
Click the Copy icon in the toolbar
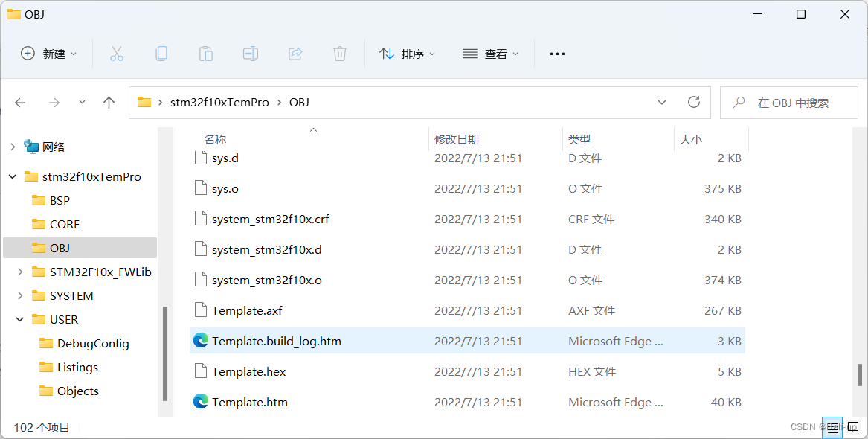pyautogui.click(x=161, y=53)
